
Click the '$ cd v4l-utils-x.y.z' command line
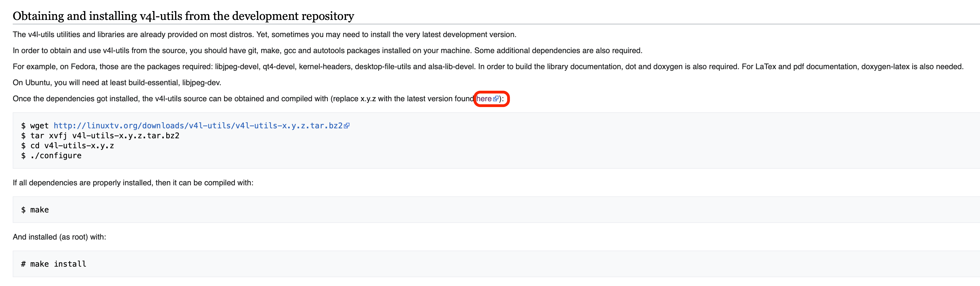67,146
